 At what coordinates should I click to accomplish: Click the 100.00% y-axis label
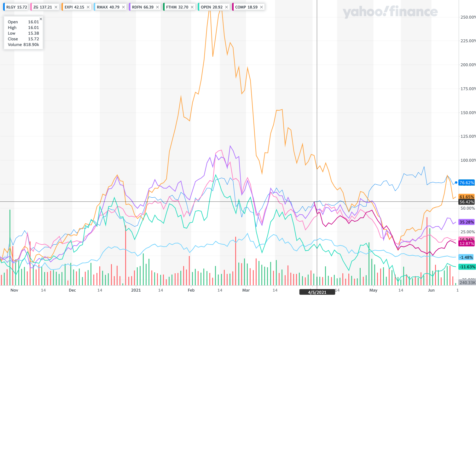pyautogui.click(x=468, y=160)
